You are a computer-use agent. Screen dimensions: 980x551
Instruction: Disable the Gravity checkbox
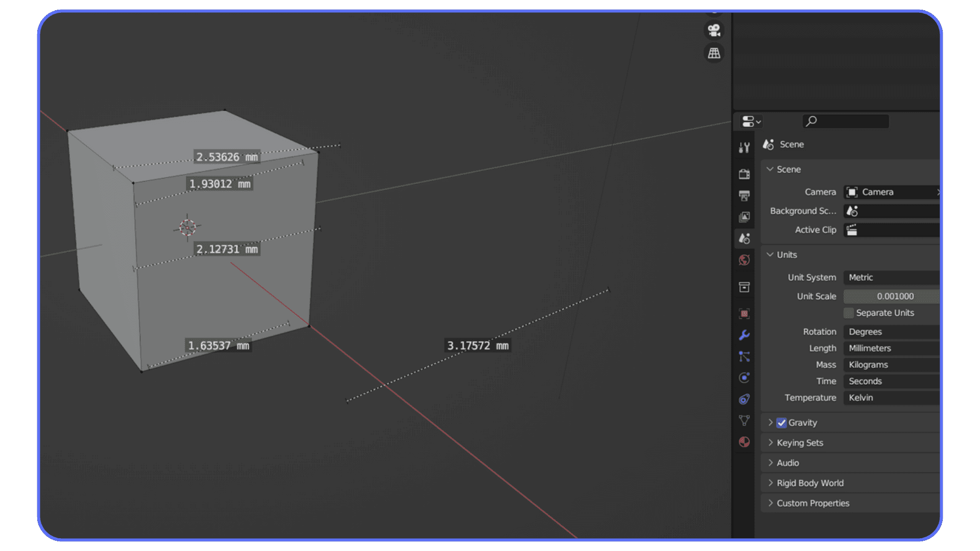(782, 422)
